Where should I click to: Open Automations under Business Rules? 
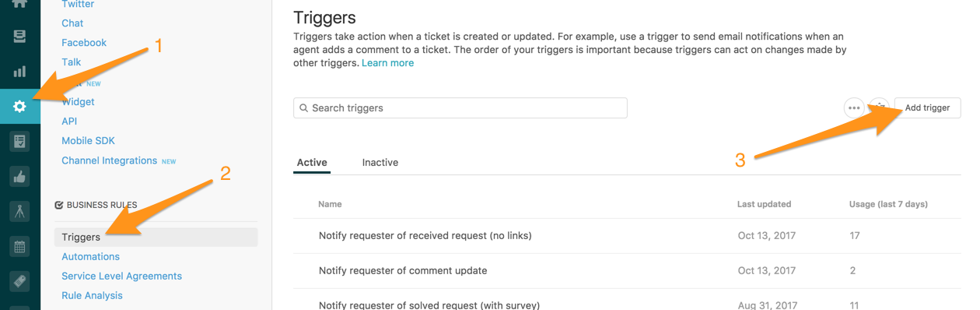point(91,256)
